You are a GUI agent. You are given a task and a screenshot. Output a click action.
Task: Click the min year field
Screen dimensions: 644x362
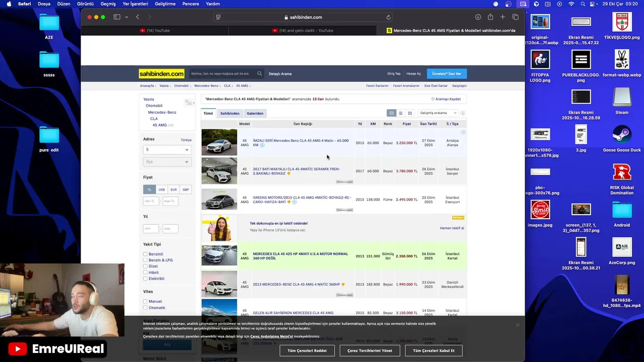151,228
